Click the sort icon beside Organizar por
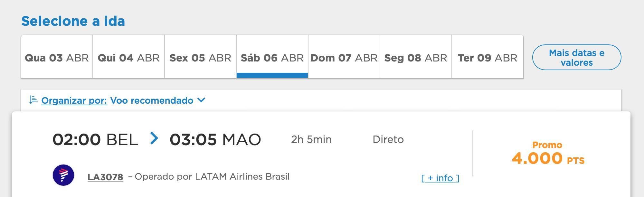 (33, 100)
